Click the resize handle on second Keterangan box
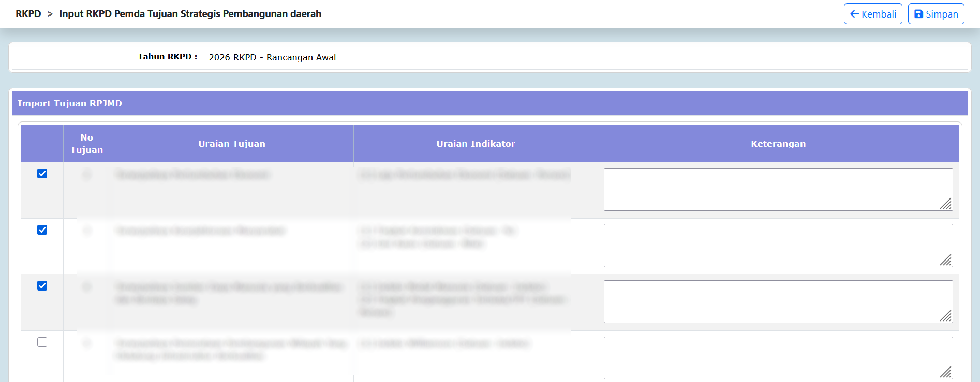 tap(946, 261)
